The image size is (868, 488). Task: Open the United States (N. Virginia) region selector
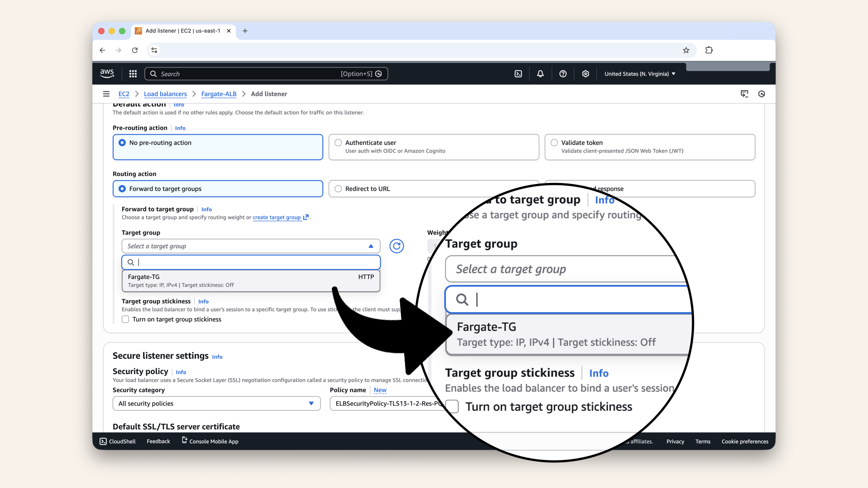tap(639, 73)
